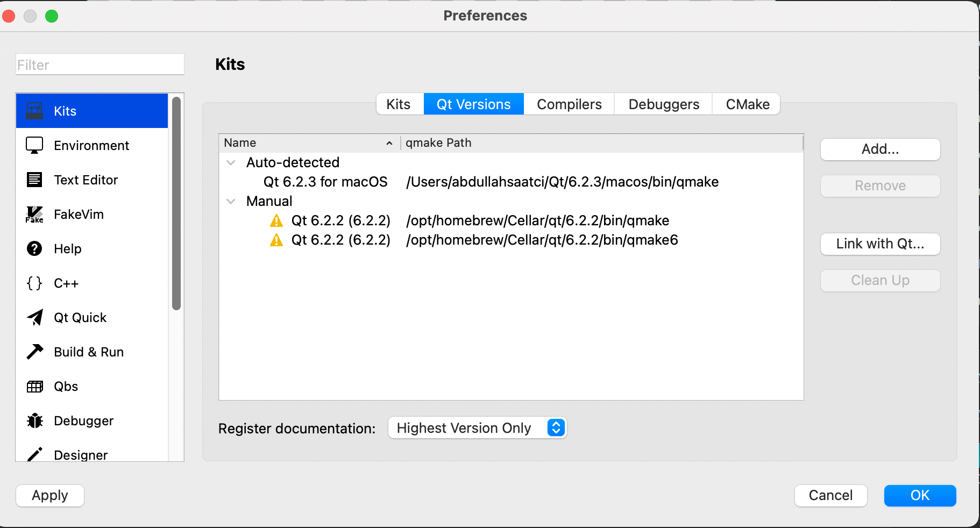
Task: Click the Add button for Qt versions
Action: click(879, 149)
